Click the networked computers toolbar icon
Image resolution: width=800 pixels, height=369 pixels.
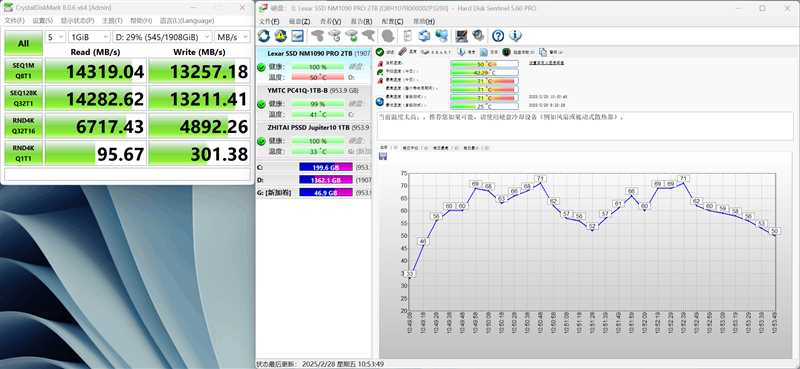point(442,36)
